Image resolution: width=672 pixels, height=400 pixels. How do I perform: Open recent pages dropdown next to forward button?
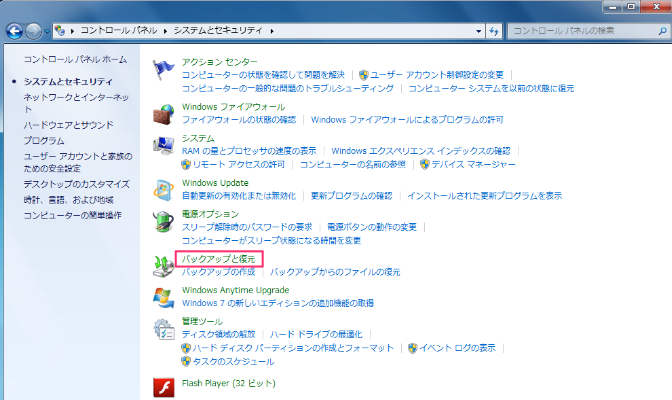pos(47,31)
